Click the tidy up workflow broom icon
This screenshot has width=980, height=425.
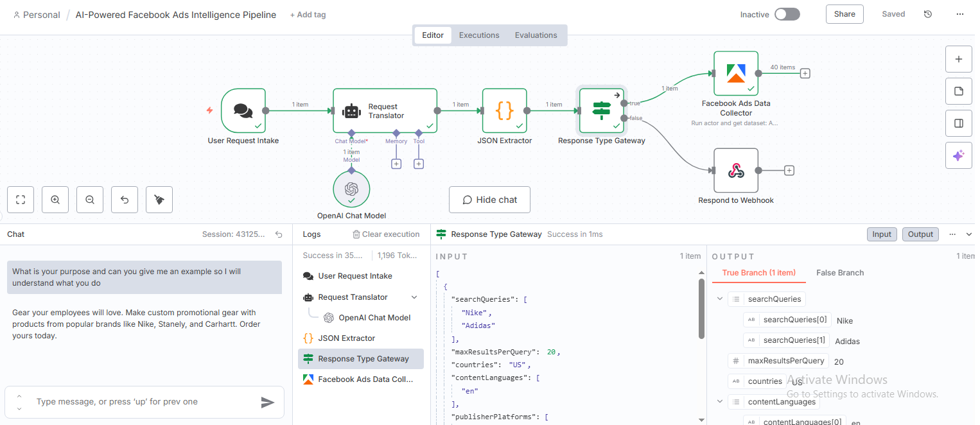pos(159,200)
